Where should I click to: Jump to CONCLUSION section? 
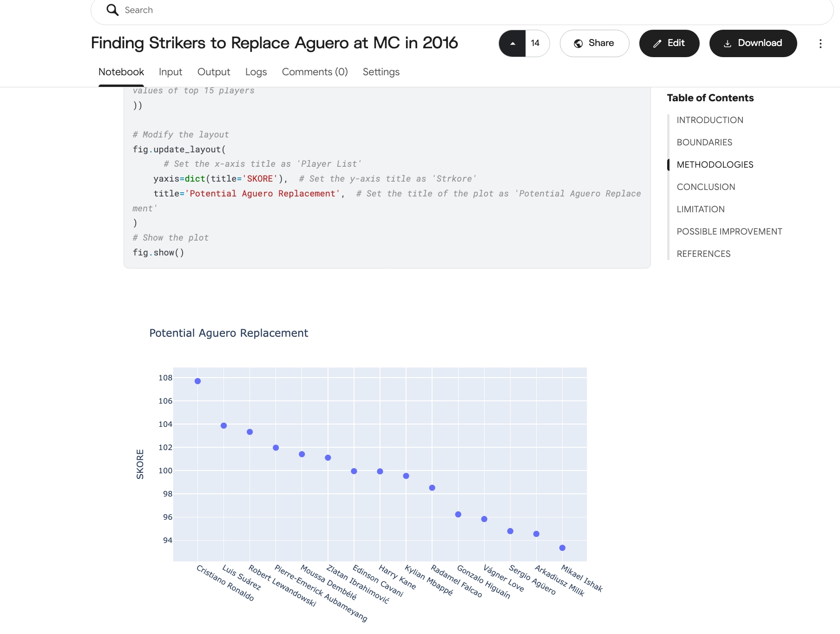click(x=706, y=187)
